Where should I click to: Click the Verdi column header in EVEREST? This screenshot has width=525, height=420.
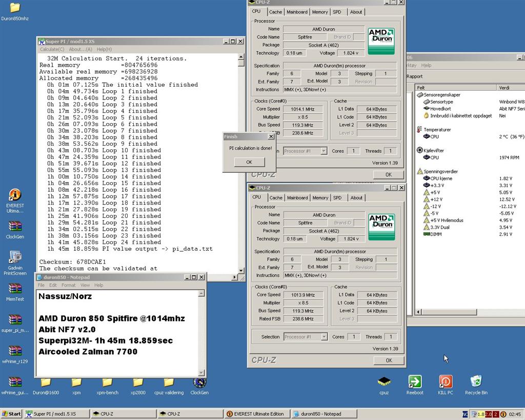[x=511, y=88]
